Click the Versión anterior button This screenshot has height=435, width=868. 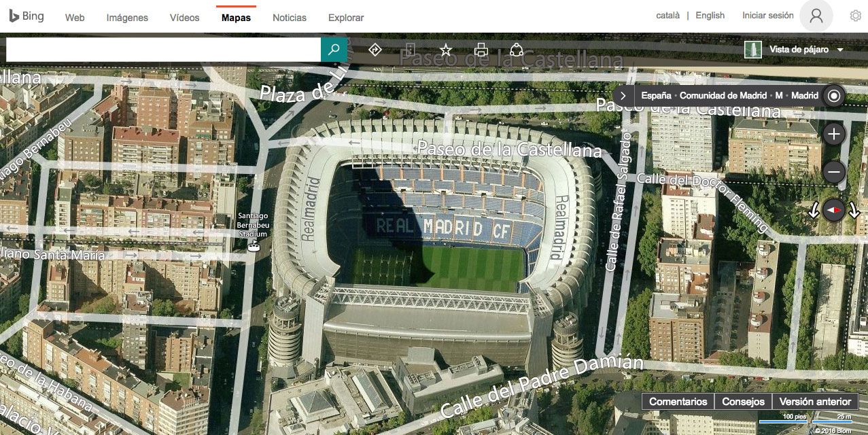(815, 401)
